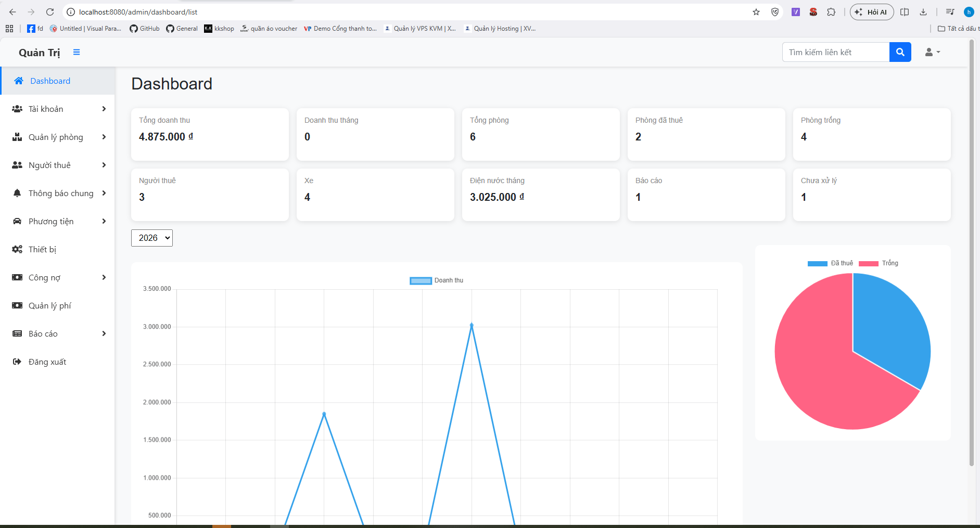
Task: Toggle Đã thuê blue legend swatch
Action: coord(817,264)
